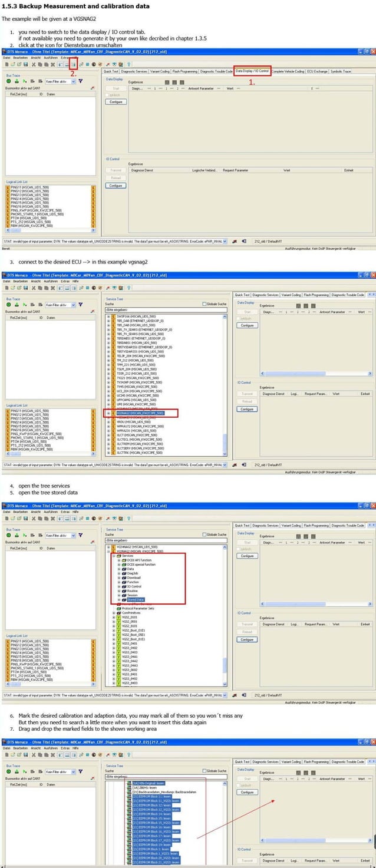Click the connection plug icon in step 2 status bar
The height and width of the screenshot is (868, 376).
[235, 241]
